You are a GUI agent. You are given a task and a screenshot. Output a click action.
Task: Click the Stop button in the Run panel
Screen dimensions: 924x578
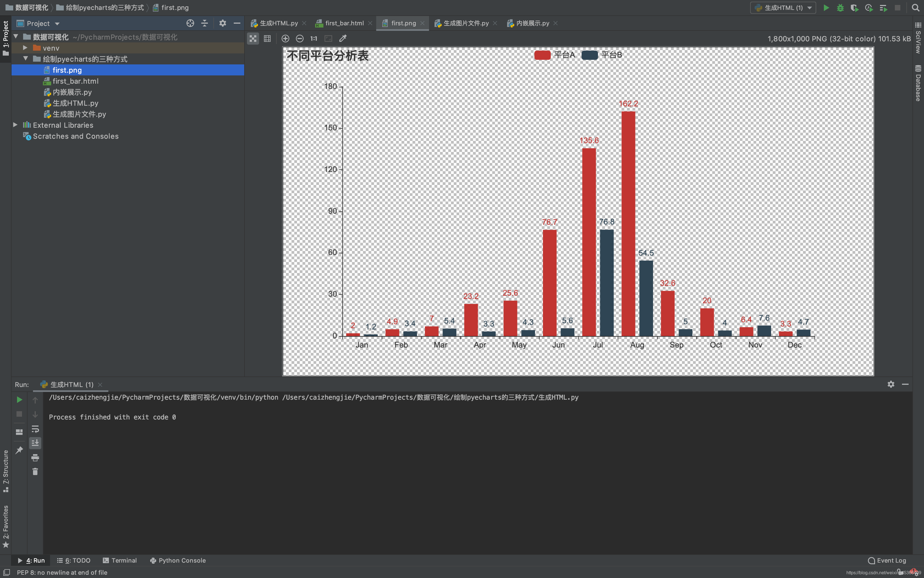(x=19, y=415)
